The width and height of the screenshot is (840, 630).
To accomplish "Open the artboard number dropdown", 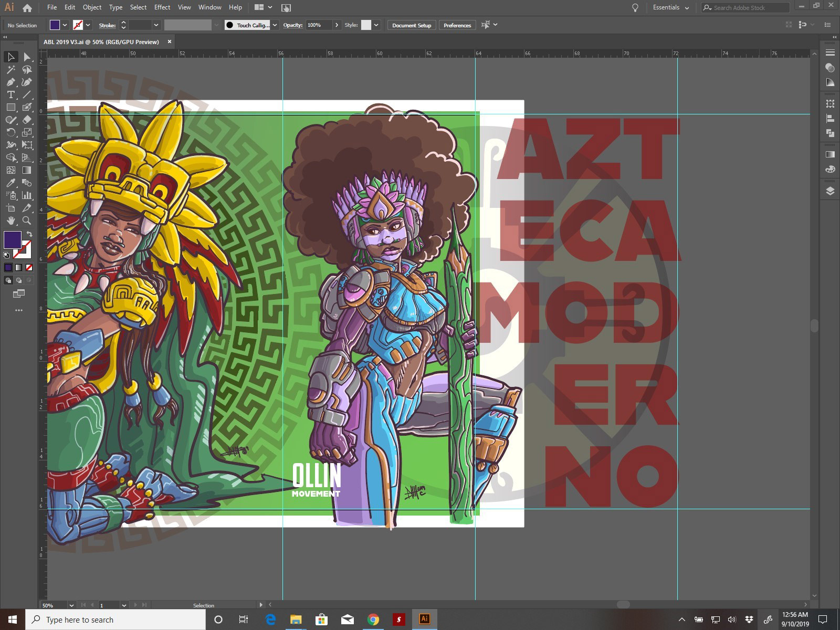I will (124, 605).
